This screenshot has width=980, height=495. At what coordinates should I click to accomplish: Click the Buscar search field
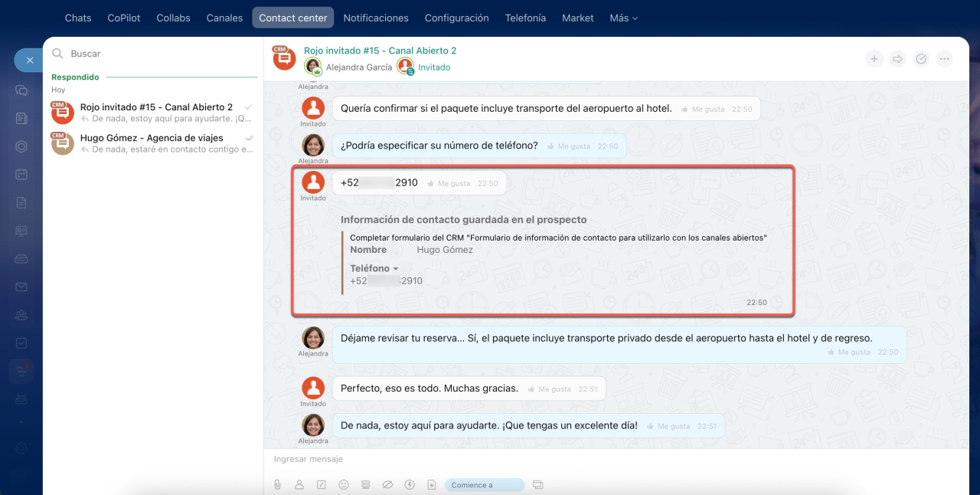pyautogui.click(x=153, y=54)
